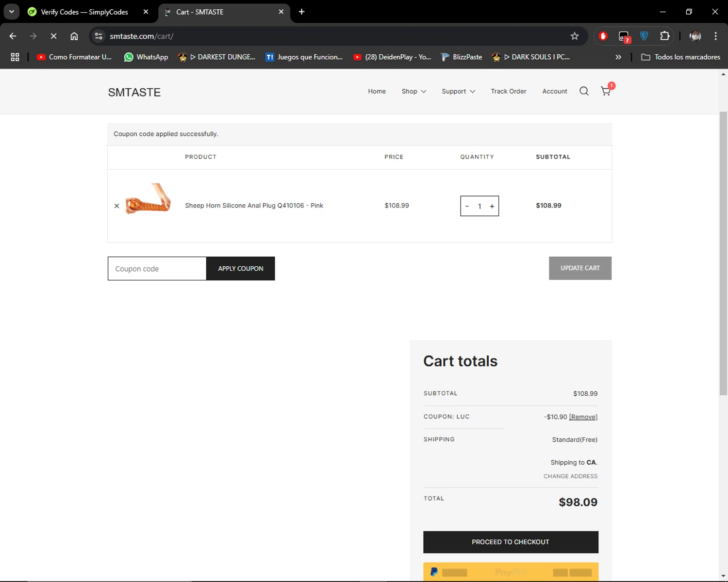Click the Change Address link

[570, 476]
